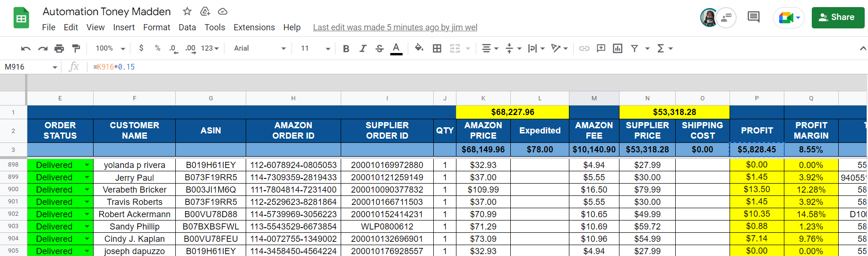Click the Redo icon
868x256 pixels.
coord(43,48)
